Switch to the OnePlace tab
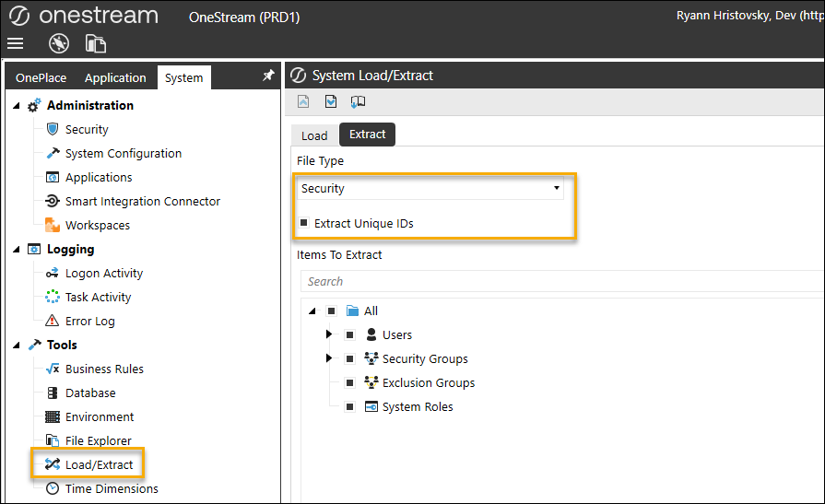 click(x=41, y=78)
